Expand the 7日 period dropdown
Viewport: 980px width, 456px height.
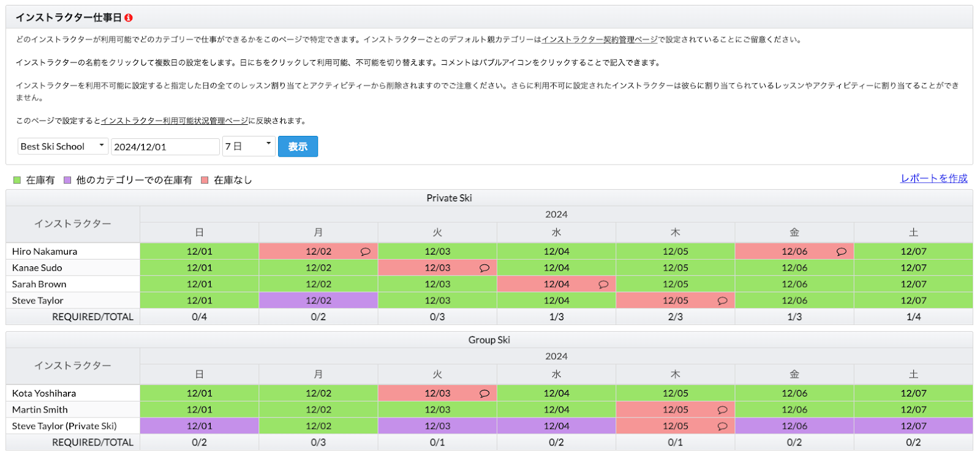pos(248,147)
